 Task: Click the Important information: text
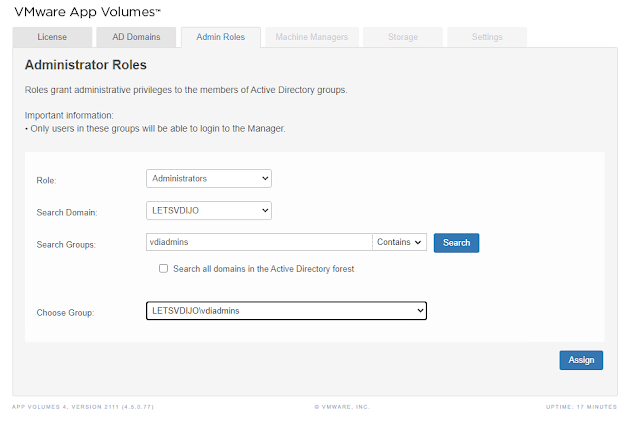click(x=69, y=116)
